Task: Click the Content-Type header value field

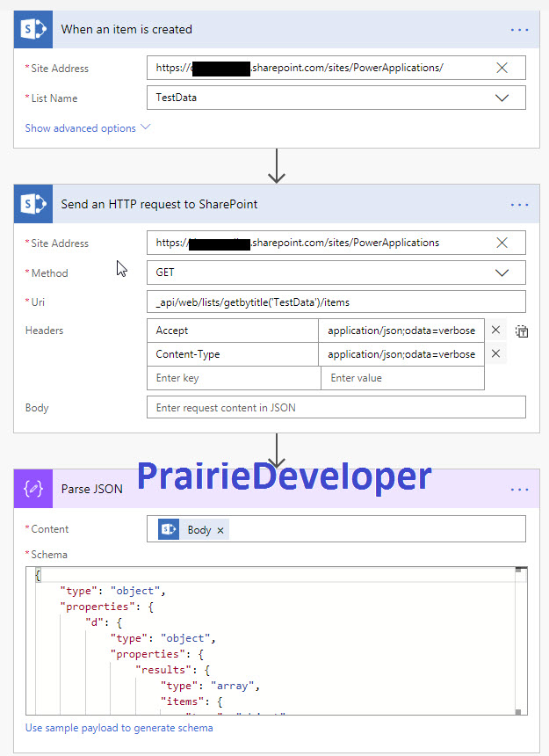Action: [401, 354]
